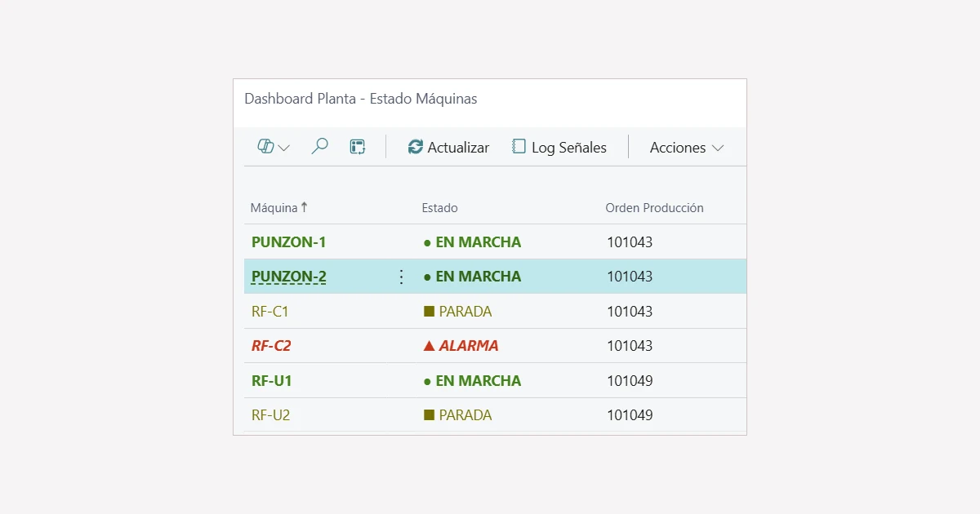Select machine RF-U1
The width and height of the screenshot is (980, 514).
click(272, 381)
